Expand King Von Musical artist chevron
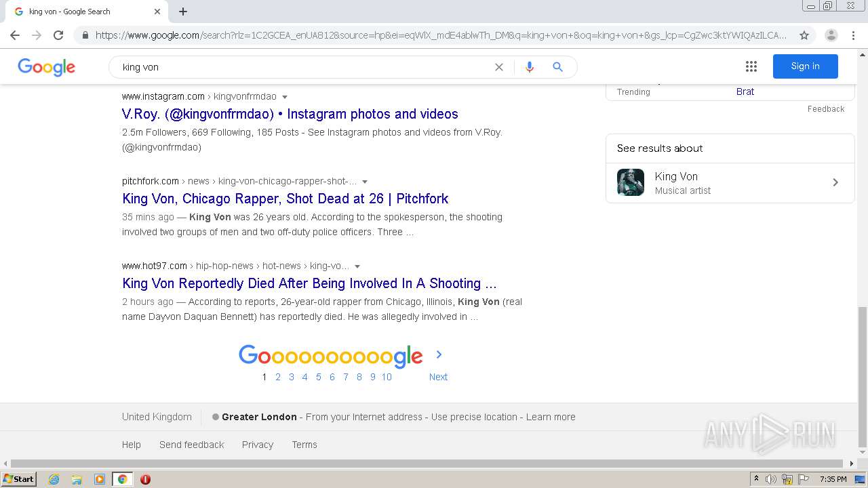This screenshot has width=868, height=488. (x=835, y=182)
